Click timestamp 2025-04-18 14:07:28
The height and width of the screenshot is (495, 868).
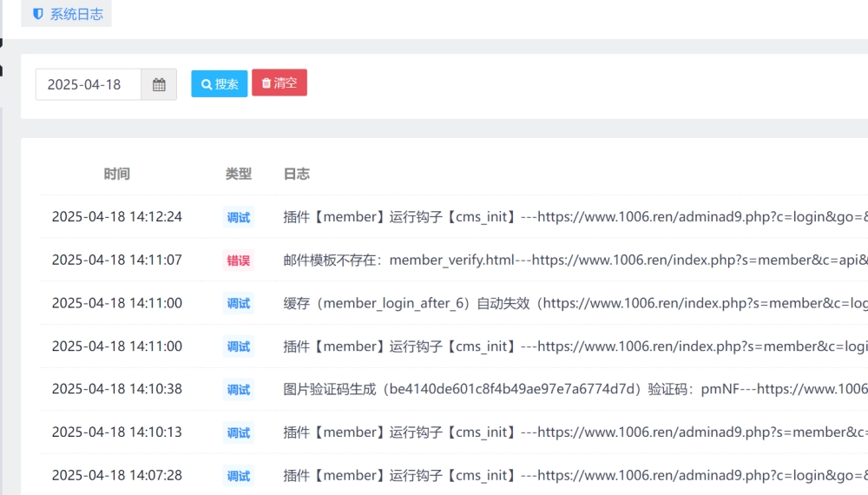click(117, 475)
